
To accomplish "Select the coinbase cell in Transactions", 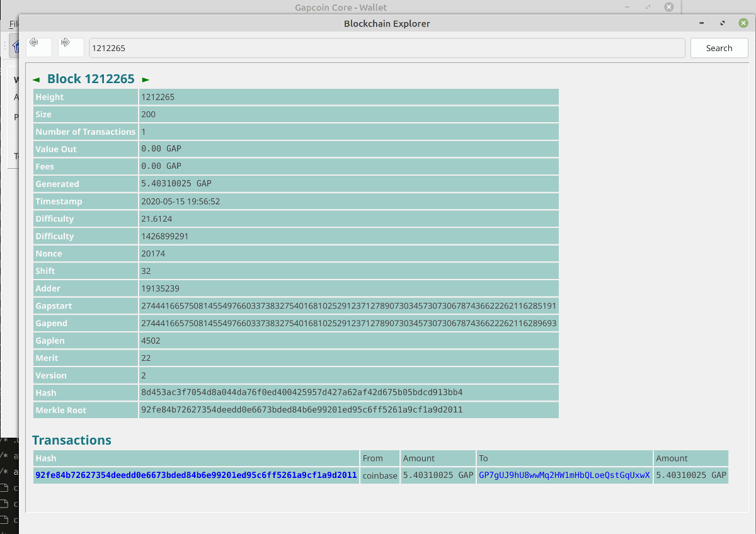I will (x=380, y=475).
